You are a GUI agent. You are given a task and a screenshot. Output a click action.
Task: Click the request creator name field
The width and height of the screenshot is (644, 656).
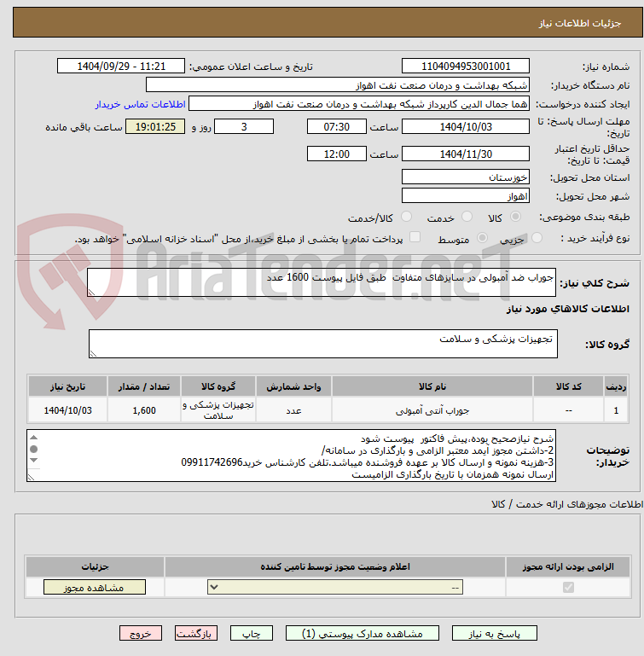358,104
